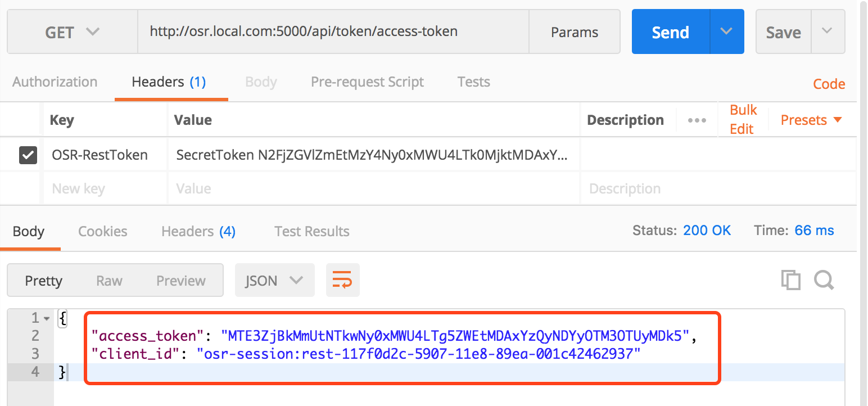Switch to the Authorization tab
The height and width of the screenshot is (406, 868).
(55, 82)
